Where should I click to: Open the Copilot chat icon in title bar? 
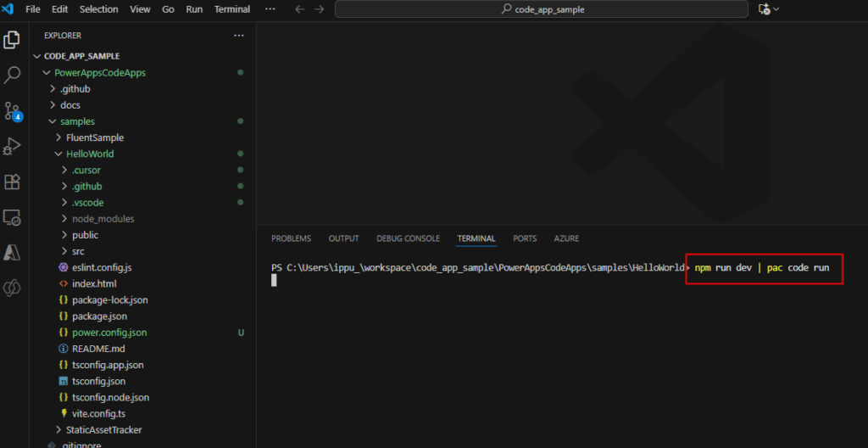point(764,8)
